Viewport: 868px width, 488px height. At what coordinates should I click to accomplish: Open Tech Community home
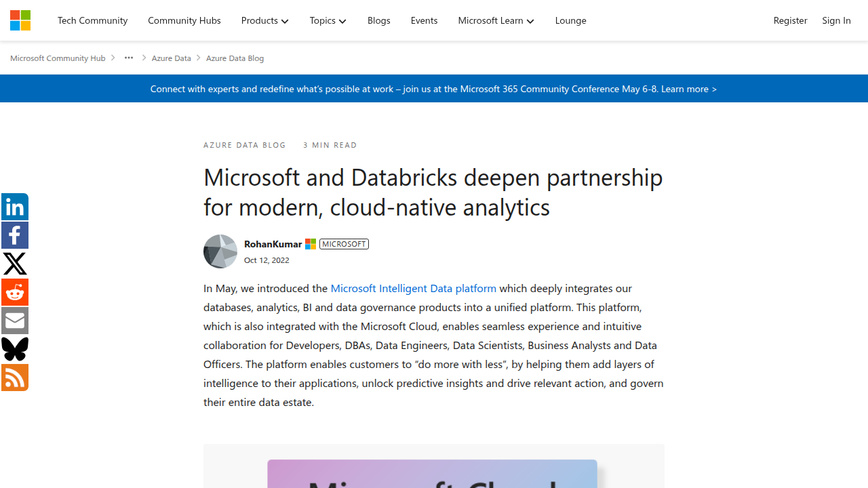tap(92, 20)
